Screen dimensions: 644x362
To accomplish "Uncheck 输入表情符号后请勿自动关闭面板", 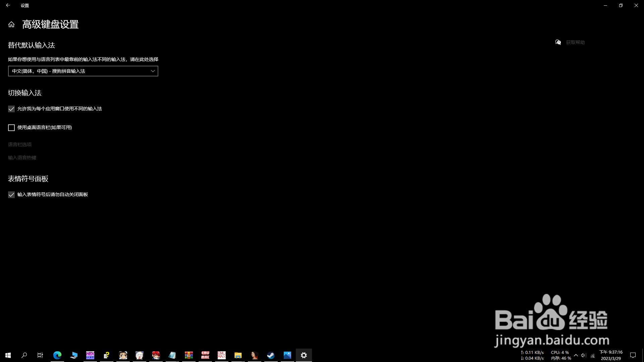I will coord(11,195).
